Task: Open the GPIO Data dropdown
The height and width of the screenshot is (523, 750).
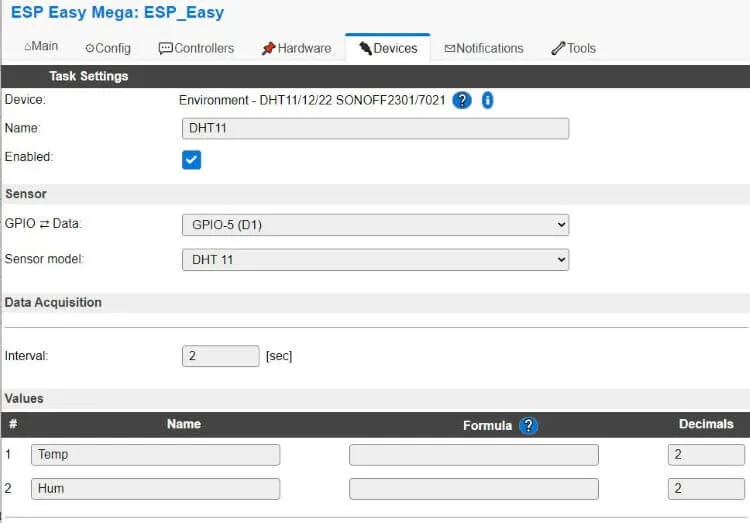Action: [x=375, y=225]
